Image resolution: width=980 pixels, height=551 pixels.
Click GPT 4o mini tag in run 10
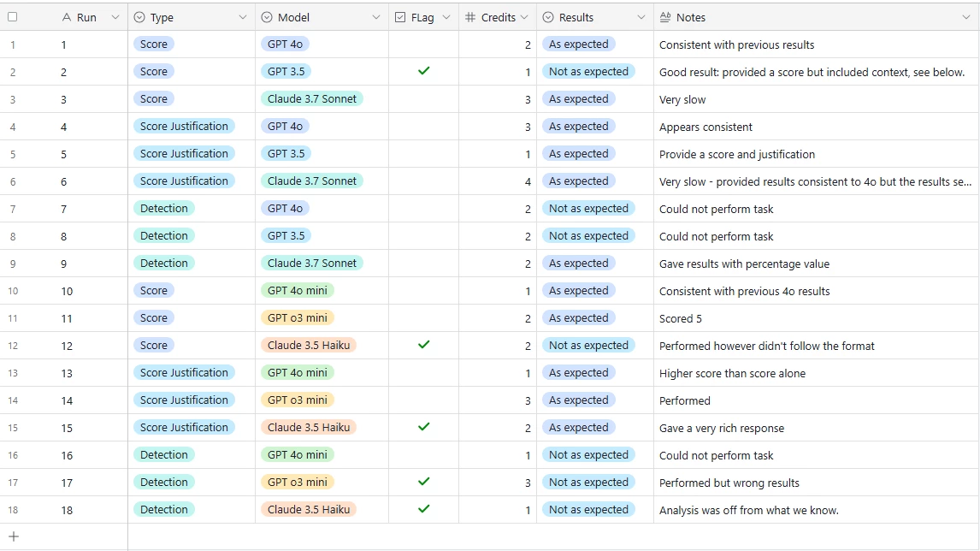[x=298, y=290]
